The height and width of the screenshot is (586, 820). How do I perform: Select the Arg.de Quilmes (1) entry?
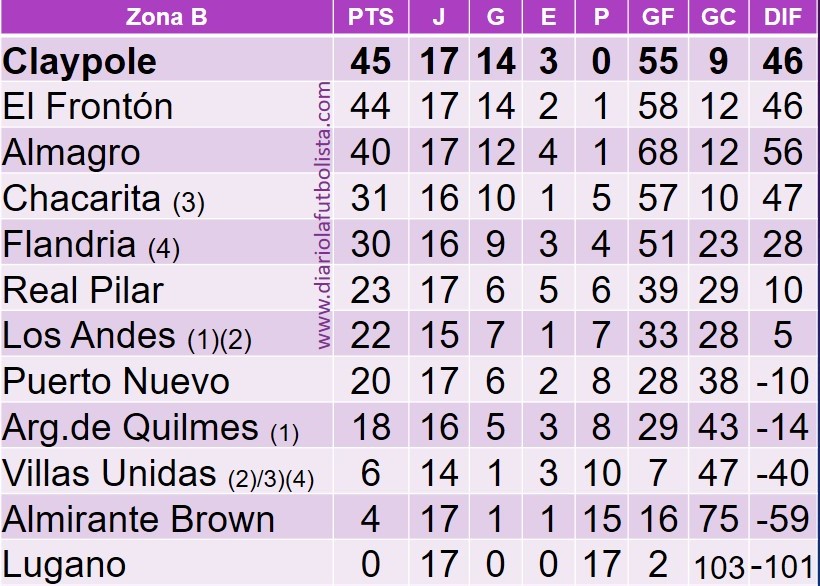151,428
